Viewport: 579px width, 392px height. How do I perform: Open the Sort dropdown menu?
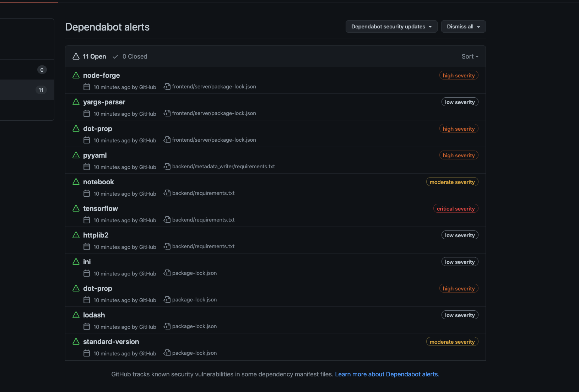470,56
